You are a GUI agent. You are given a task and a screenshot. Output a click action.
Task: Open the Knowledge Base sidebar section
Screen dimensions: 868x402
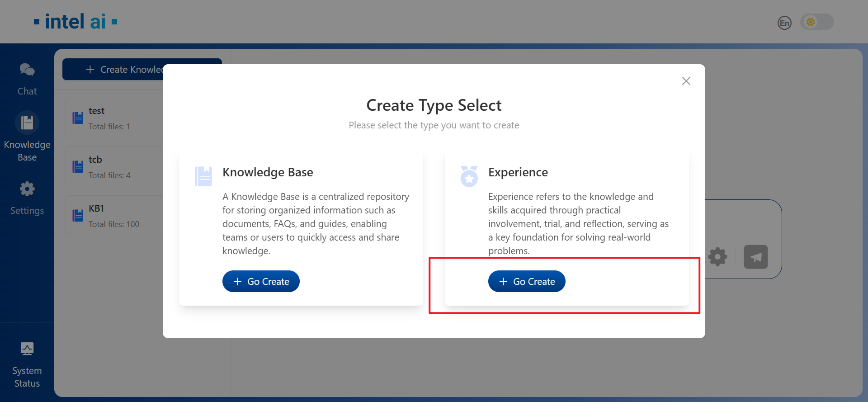pyautogui.click(x=27, y=136)
